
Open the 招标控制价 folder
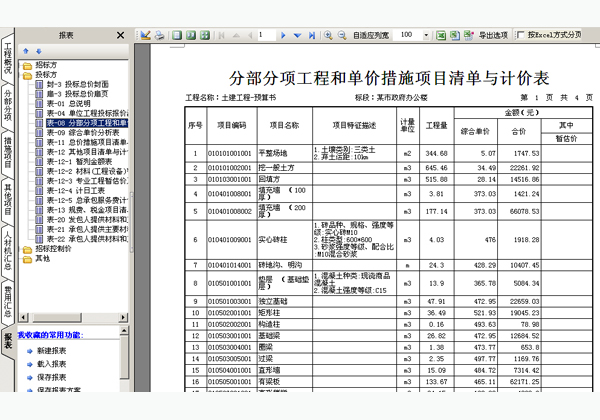click(x=47, y=249)
